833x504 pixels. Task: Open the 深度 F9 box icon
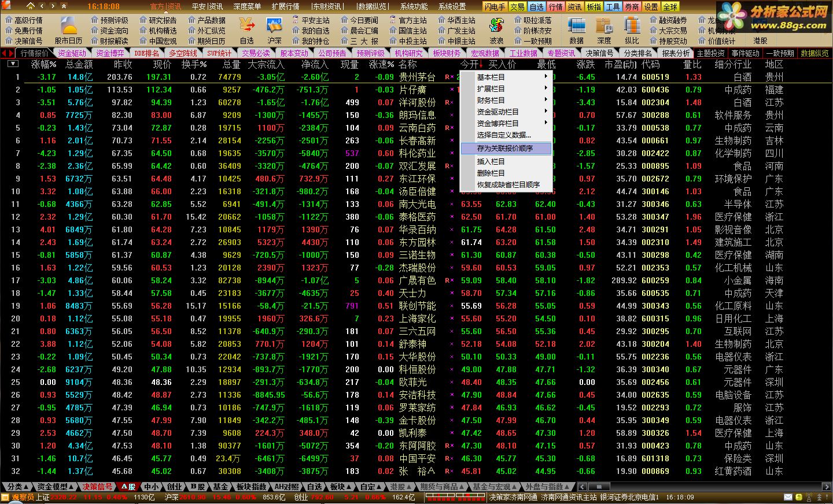coord(604,25)
